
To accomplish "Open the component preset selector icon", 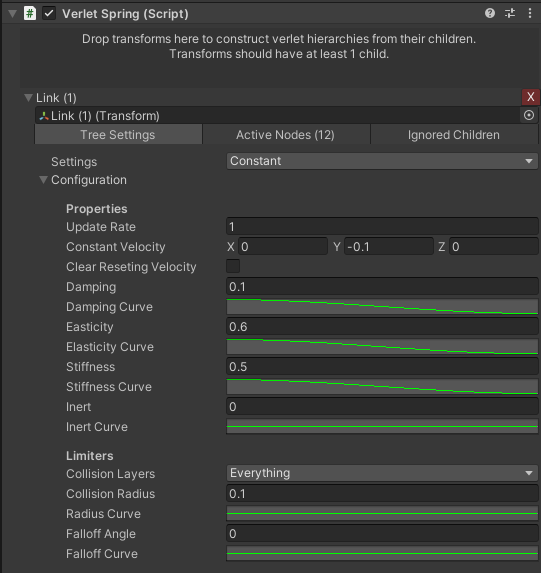I will [x=510, y=14].
